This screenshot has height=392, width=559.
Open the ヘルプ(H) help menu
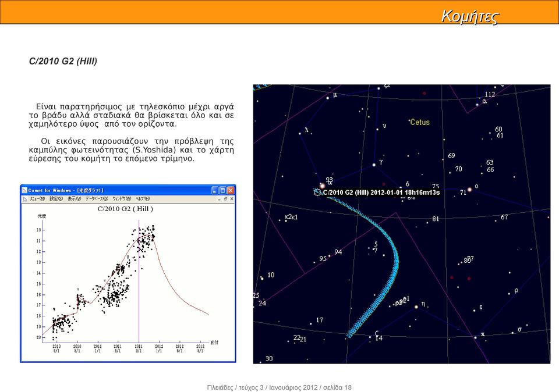point(143,199)
